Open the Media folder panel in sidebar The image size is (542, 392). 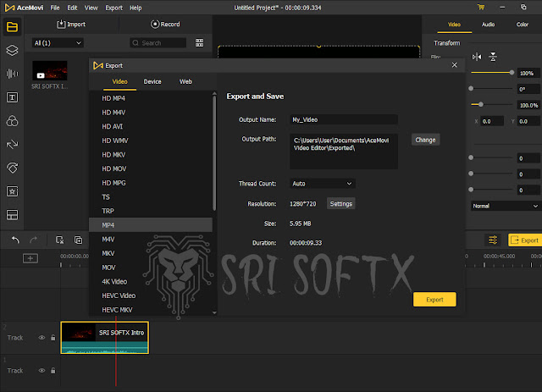(x=12, y=26)
